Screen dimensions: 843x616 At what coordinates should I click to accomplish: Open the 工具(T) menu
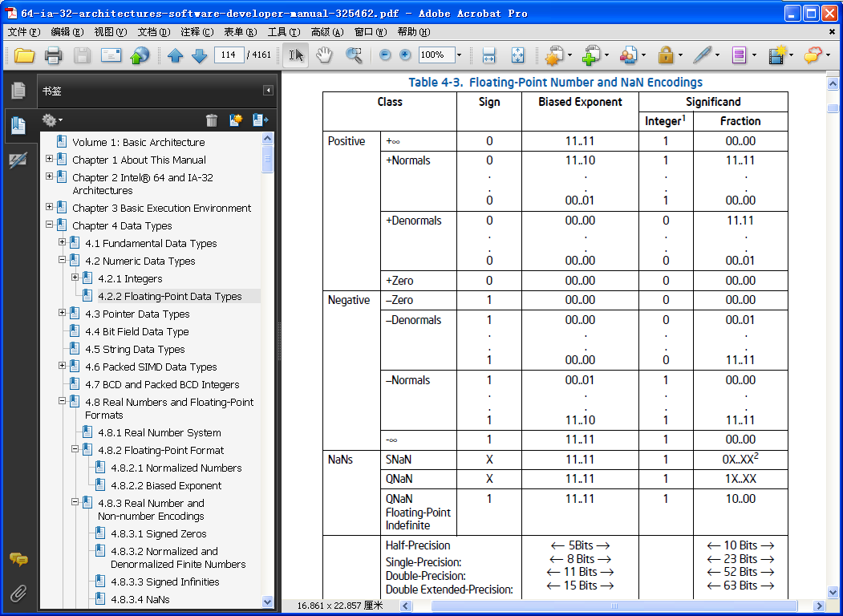pos(283,32)
